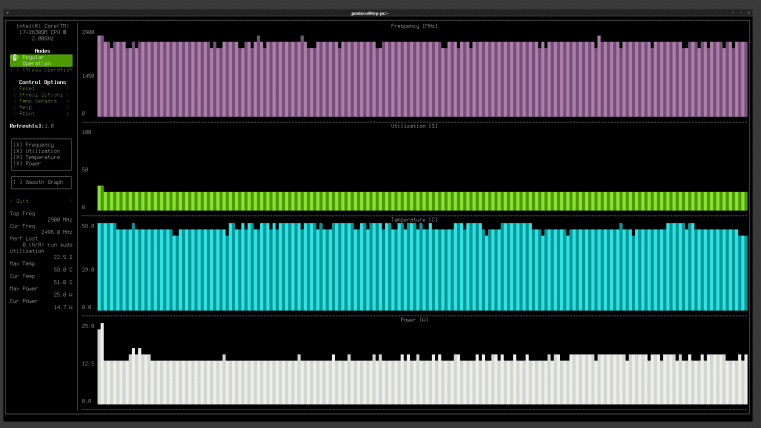761x428 pixels.
Task: Open the Stress Options menu
Action: (x=40, y=95)
